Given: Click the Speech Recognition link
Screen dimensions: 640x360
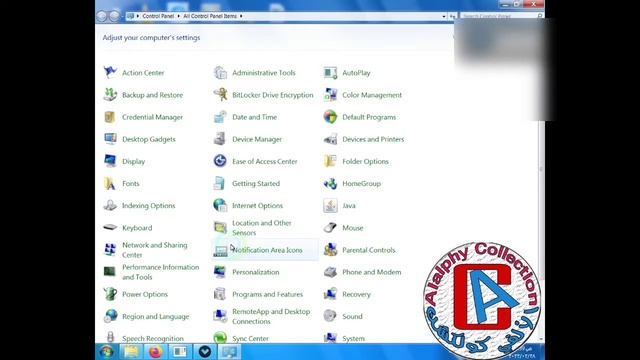Looking at the screenshot, I should pyautogui.click(x=153, y=338).
